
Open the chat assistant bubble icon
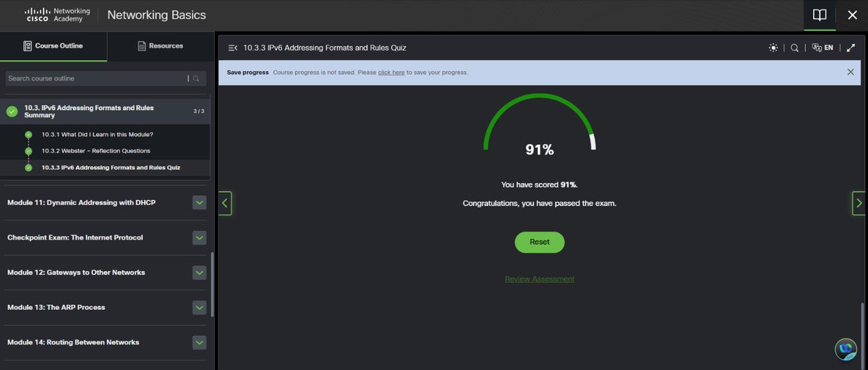click(846, 349)
